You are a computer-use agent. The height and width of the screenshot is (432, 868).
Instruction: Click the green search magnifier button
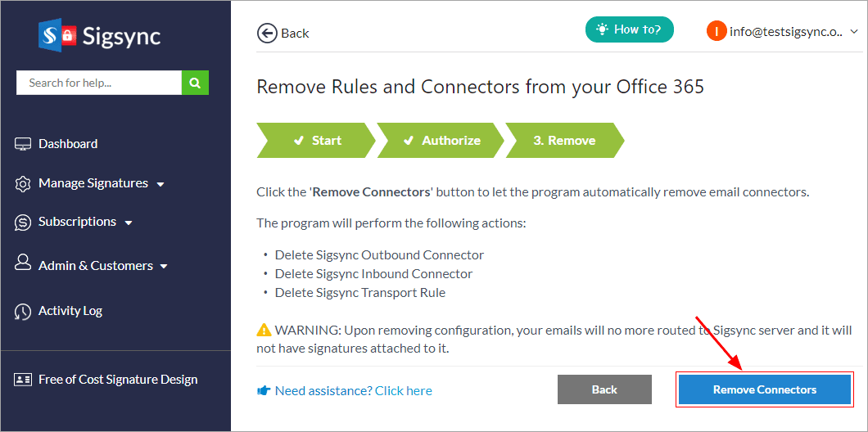(x=195, y=83)
